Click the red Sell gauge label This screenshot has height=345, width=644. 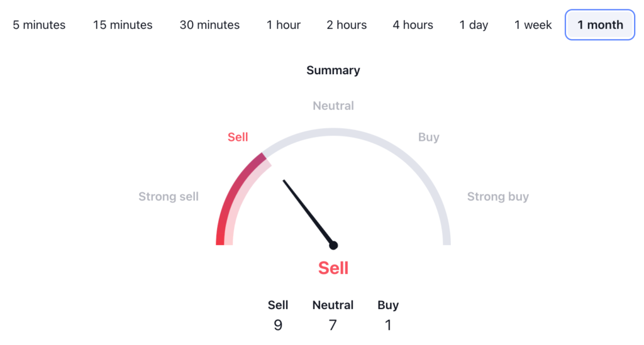(x=238, y=137)
